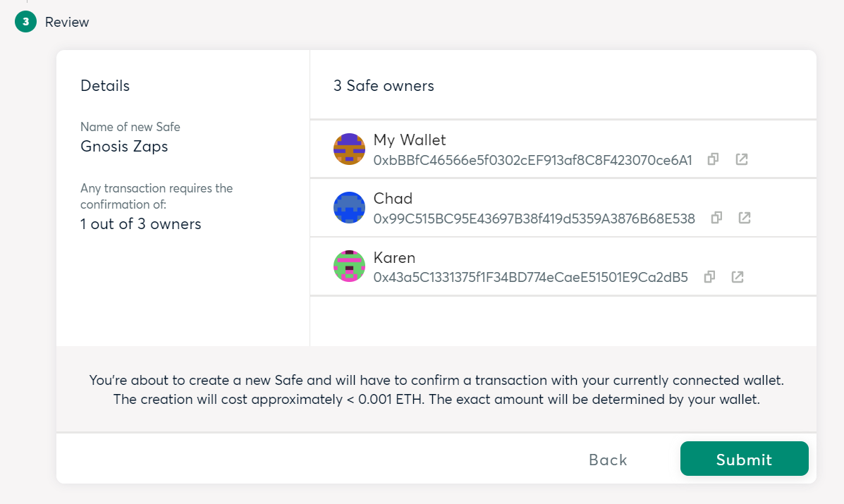Copy My Wallet address to clipboard
The image size is (844, 504).
[x=713, y=159]
